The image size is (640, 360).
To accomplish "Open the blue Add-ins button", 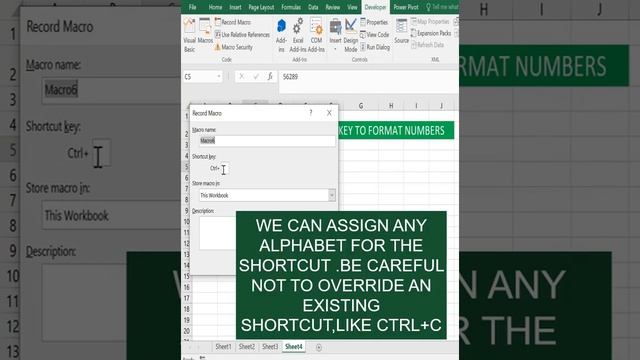I will pyautogui.click(x=281, y=36).
